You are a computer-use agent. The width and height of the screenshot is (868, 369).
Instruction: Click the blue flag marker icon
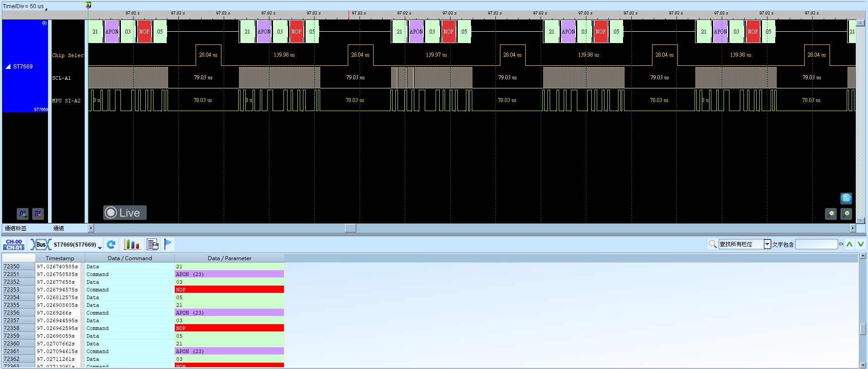pyautogui.click(x=168, y=244)
